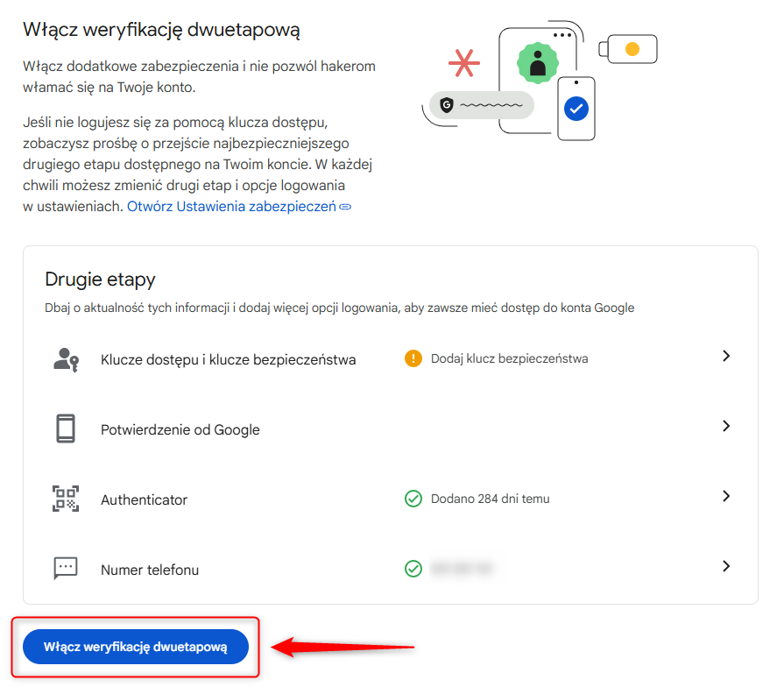784x694 pixels.
Task: Click the Włącz weryfikację dwuetapową button
Action: point(136,647)
